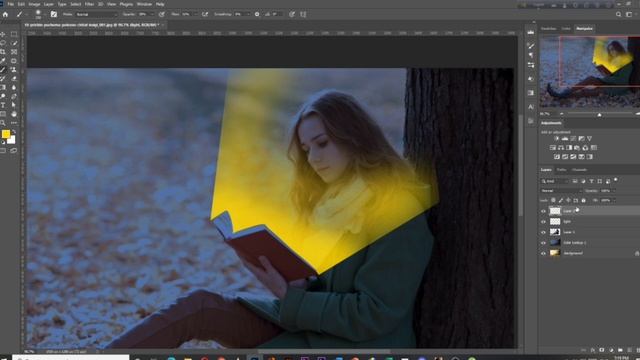
Task: Click the yellow foreground color swatch
Action: (x=6, y=134)
